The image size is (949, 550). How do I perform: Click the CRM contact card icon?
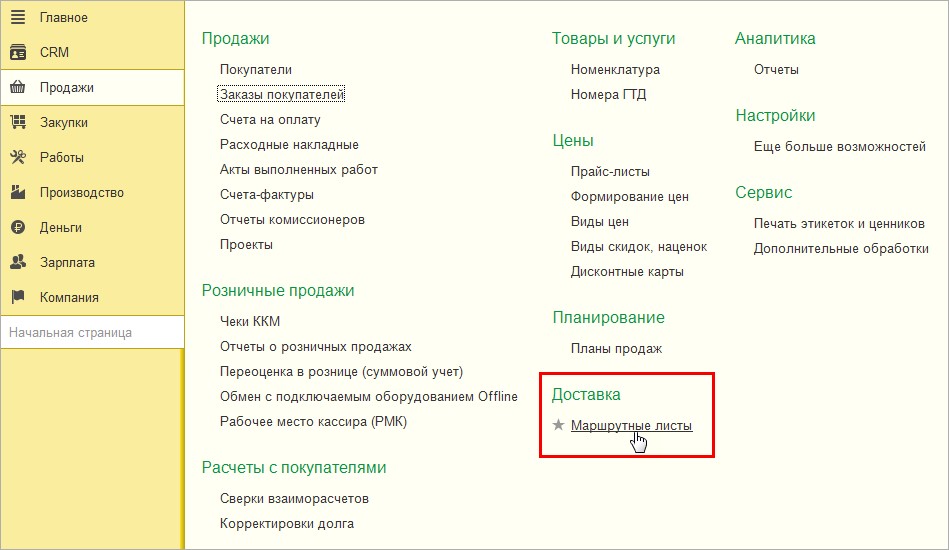point(18,52)
